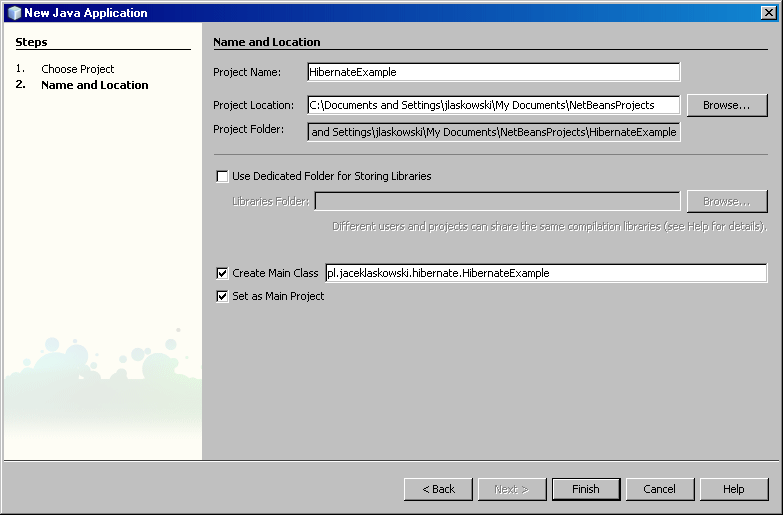Image resolution: width=783 pixels, height=515 pixels.
Task: Click the Project Location: label
Action: coord(254,105)
